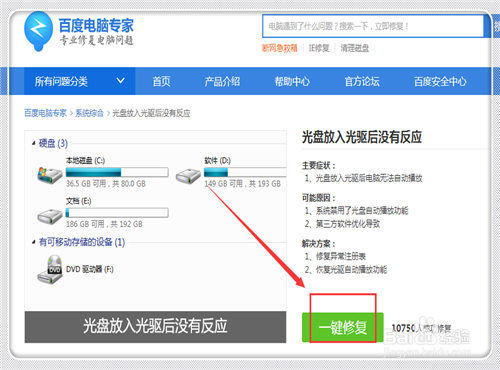Follow the 系统综合 breadcrumb link
Viewport: 500px width, 370px height.
click(x=89, y=113)
